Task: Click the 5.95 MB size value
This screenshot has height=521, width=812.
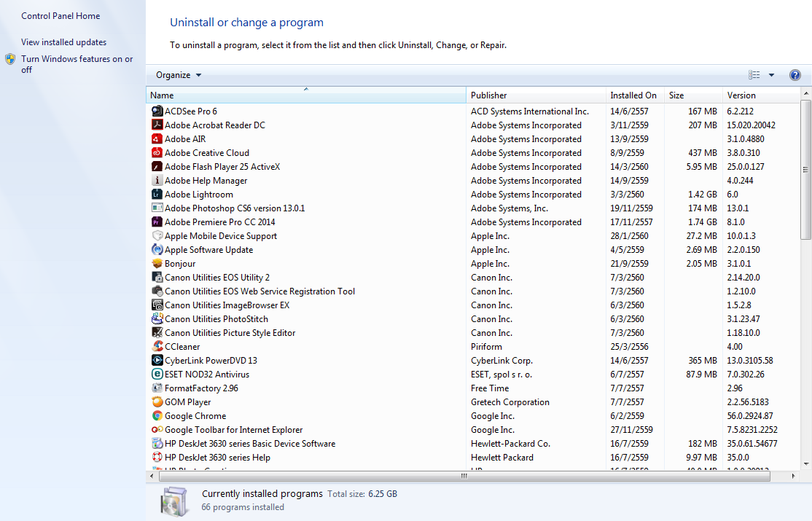Action: tap(702, 167)
